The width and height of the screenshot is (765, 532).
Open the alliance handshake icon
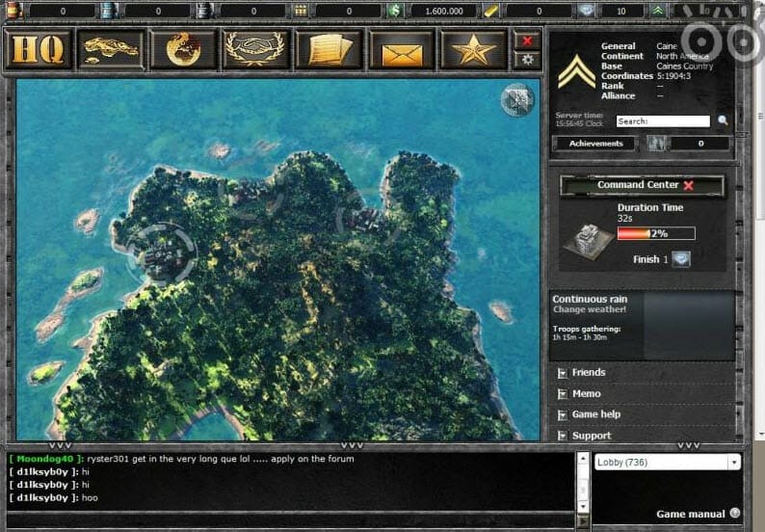(x=256, y=49)
